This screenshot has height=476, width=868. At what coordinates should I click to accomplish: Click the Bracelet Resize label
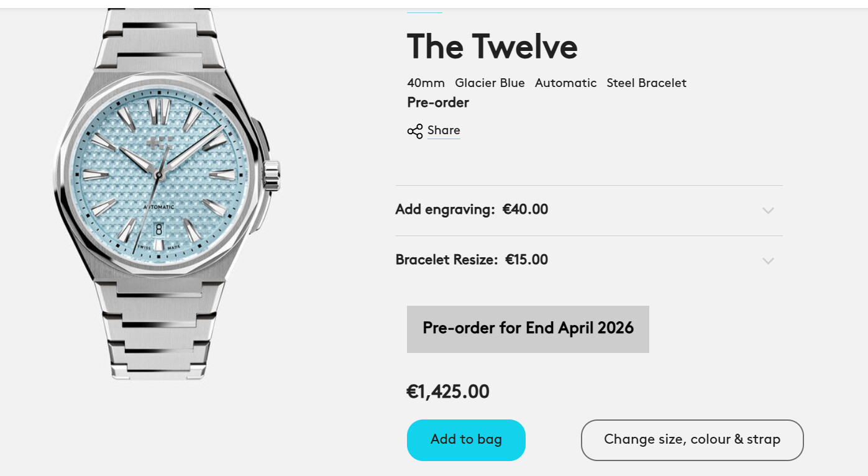[447, 260]
